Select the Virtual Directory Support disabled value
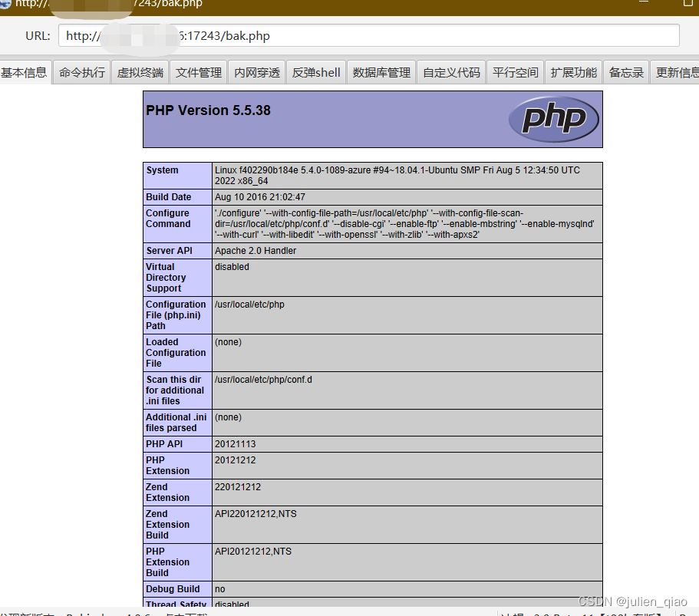Image resolution: width=699 pixels, height=616 pixels. click(x=232, y=266)
